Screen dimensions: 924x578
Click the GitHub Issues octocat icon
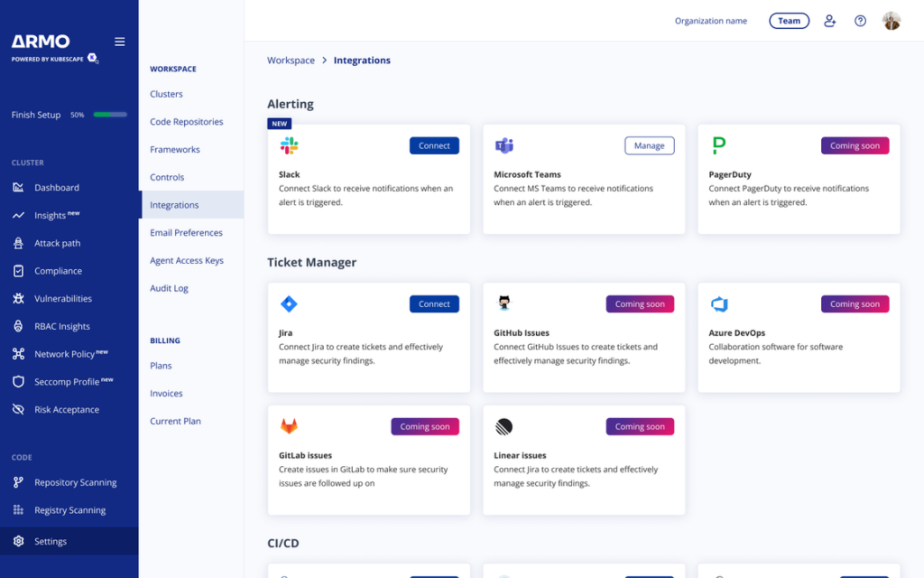coord(504,303)
